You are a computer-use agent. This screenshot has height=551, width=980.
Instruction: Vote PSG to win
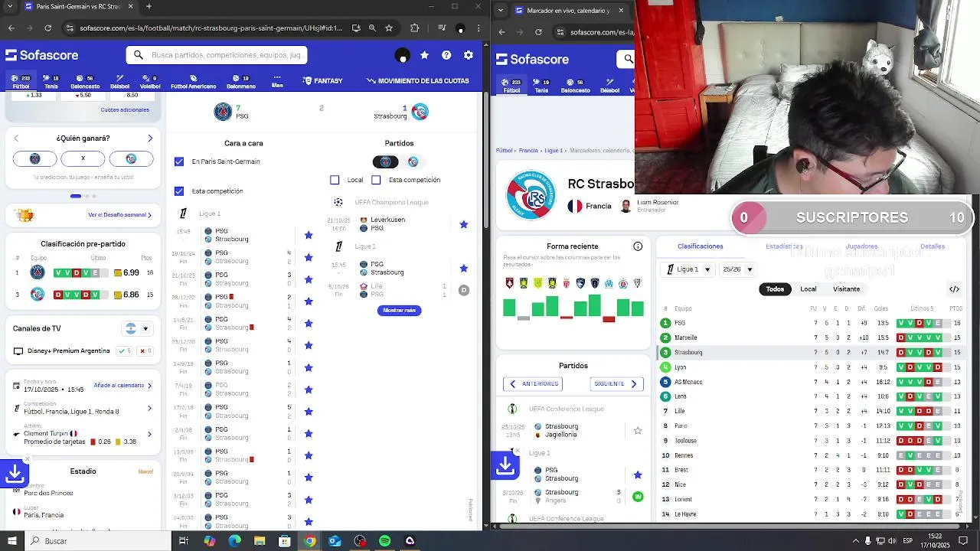pos(34,158)
